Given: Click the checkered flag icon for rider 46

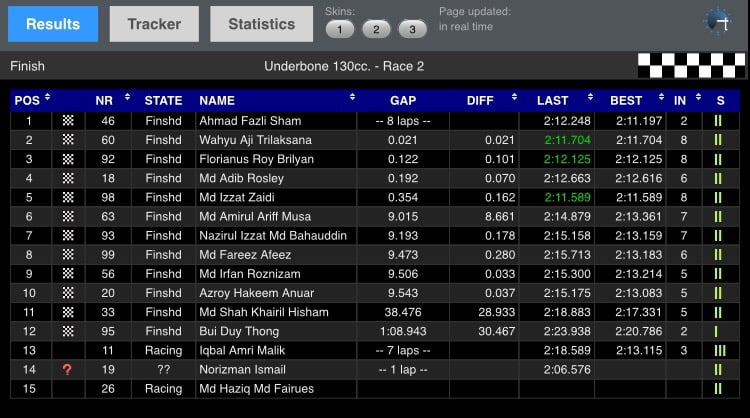Looking at the screenshot, I should point(68,121).
